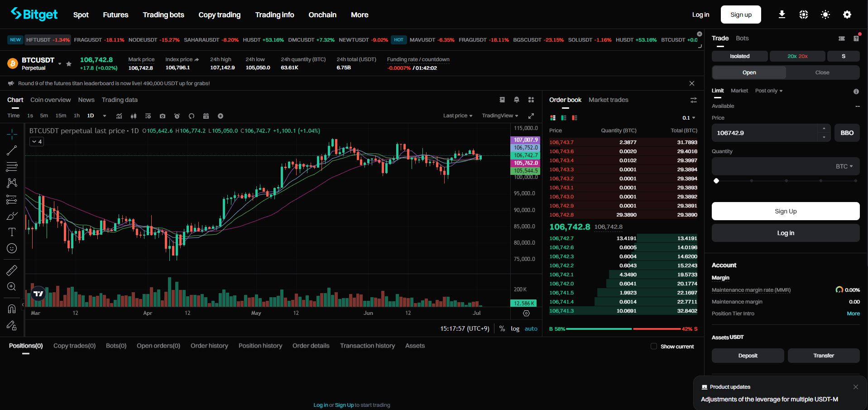Click the Deposit button
This screenshot has width=868, height=410.
click(x=748, y=356)
